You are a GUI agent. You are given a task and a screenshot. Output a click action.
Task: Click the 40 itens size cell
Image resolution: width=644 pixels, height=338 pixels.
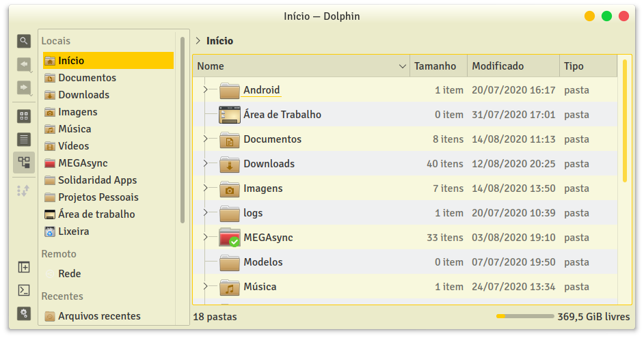pos(445,164)
